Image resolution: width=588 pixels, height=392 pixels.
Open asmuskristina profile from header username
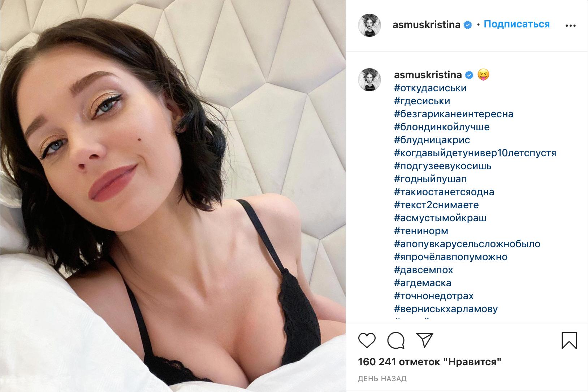[x=427, y=25]
